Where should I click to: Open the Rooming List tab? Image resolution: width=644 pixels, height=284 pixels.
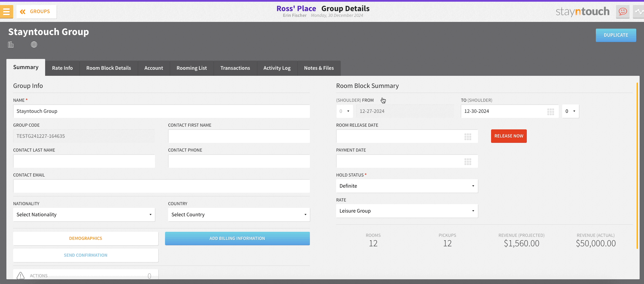[192, 68]
